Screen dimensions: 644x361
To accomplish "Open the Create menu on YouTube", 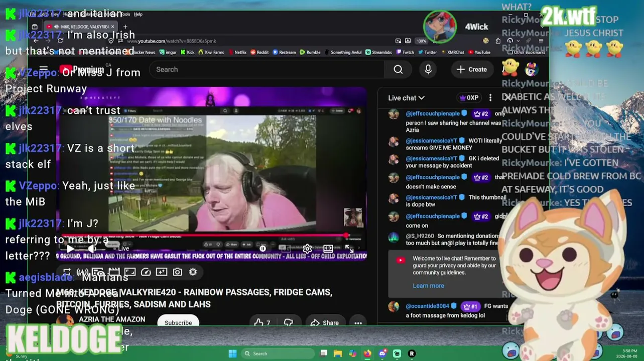I will pos(472,70).
